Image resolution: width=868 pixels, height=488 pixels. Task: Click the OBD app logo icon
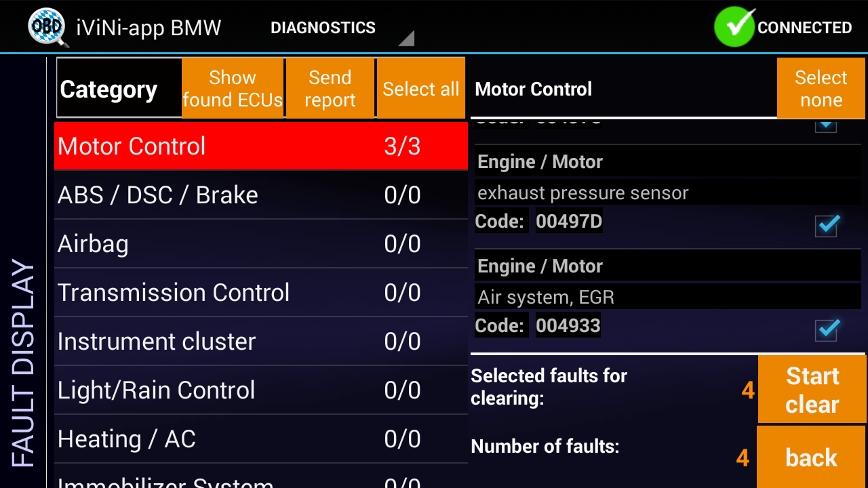48,28
